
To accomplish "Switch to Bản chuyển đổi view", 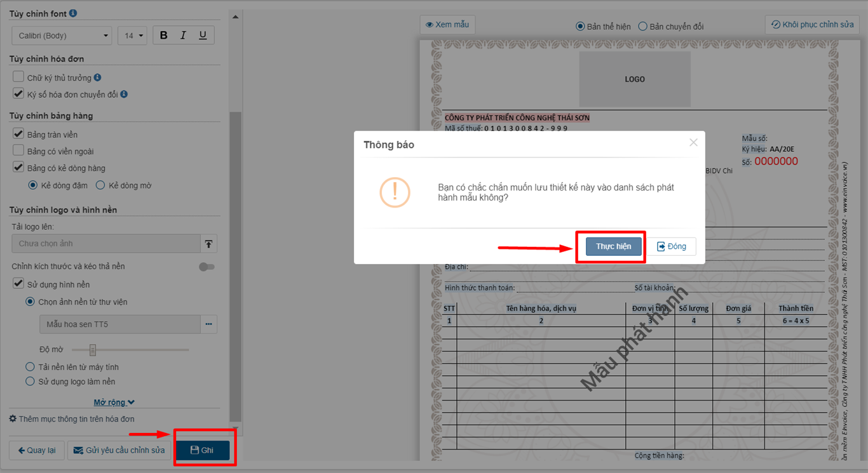I will pos(643,27).
